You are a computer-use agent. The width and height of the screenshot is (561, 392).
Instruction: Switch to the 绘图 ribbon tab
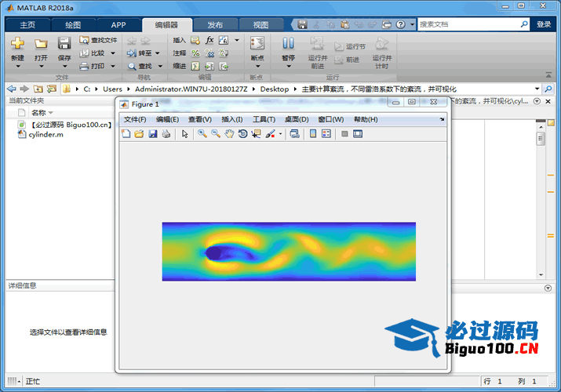pyautogui.click(x=72, y=24)
